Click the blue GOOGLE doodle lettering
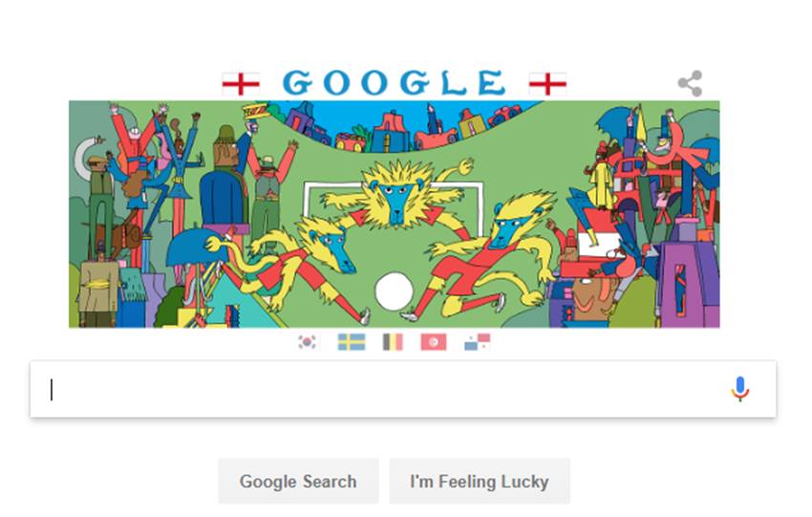 pyautogui.click(x=395, y=83)
